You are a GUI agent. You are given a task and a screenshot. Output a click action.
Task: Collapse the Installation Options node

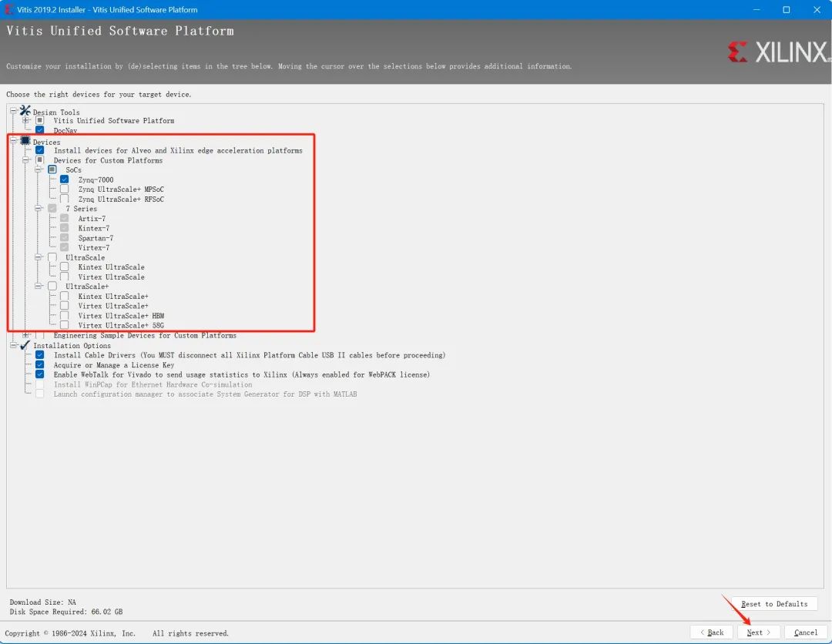pyautogui.click(x=13, y=345)
